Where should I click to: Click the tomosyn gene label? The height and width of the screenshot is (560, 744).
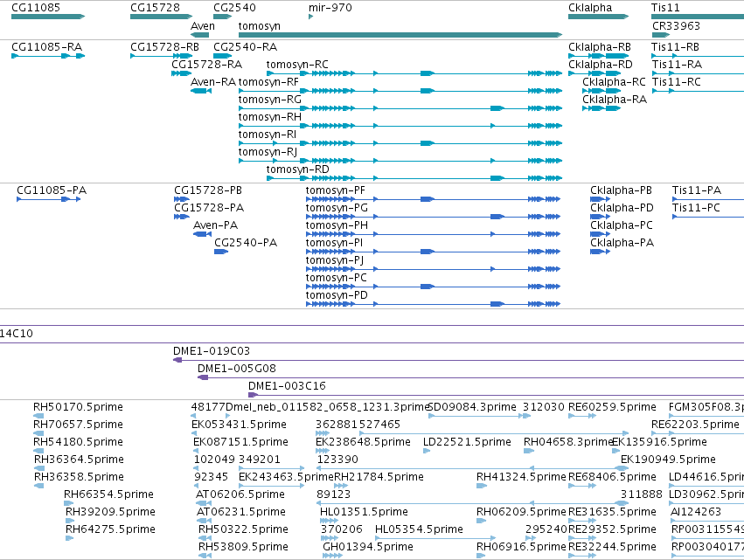(x=259, y=26)
